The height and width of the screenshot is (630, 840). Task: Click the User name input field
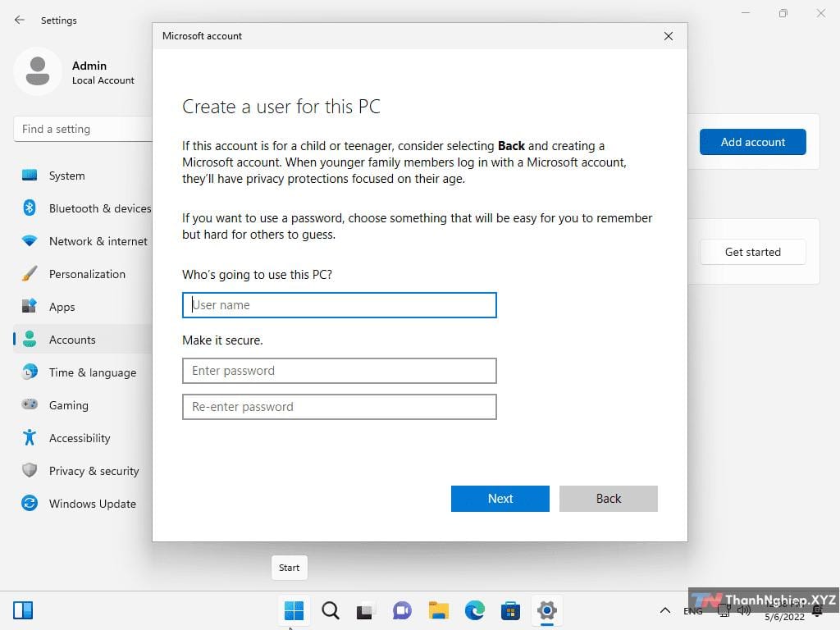(339, 305)
